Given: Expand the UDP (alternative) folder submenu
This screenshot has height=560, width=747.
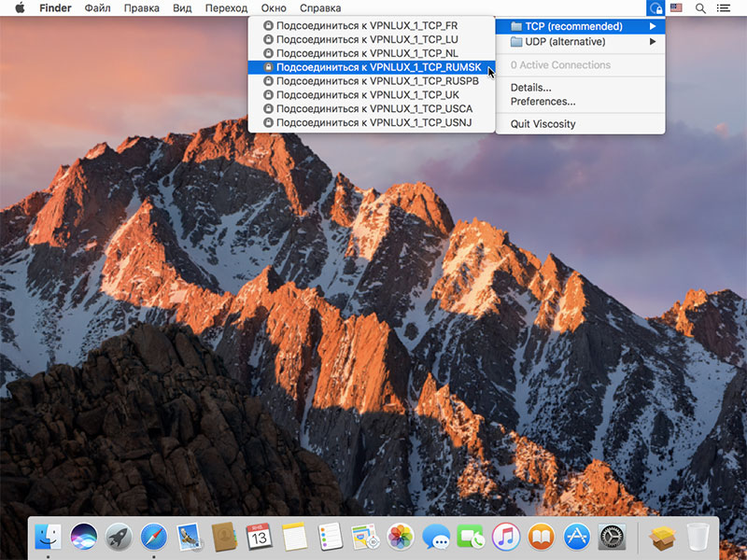Looking at the screenshot, I should coord(580,42).
